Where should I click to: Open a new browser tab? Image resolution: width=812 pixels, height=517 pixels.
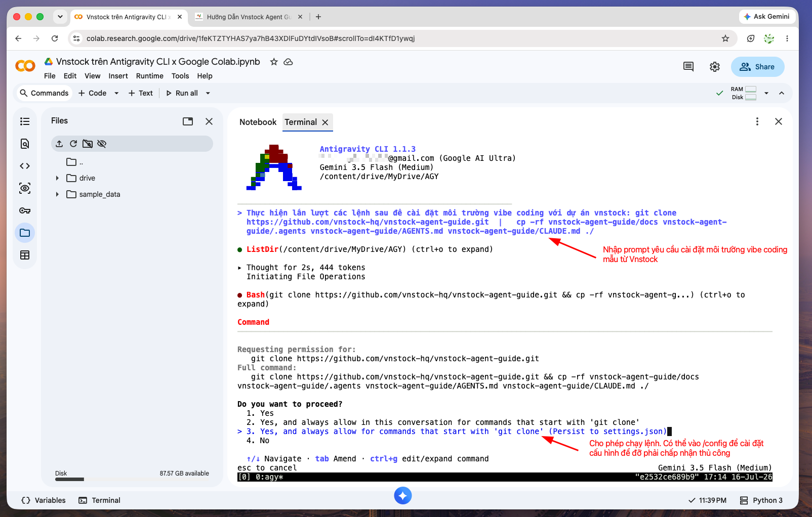tap(318, 17)
